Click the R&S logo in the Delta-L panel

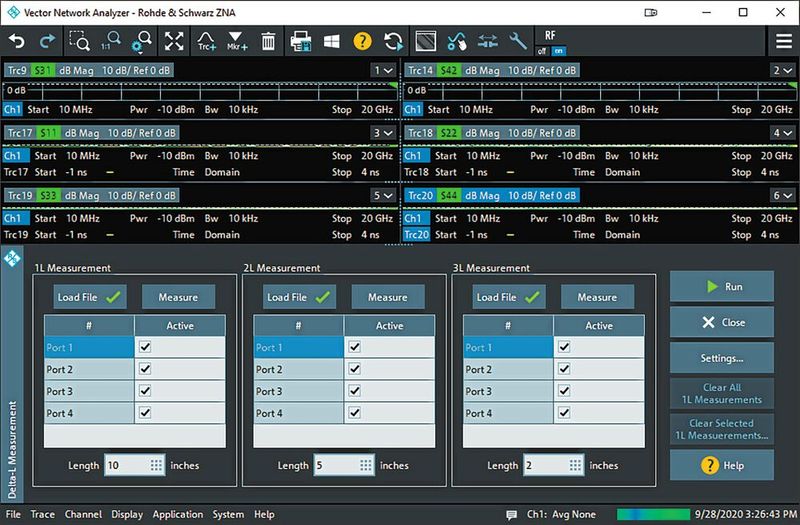click(x=12, y=258)
